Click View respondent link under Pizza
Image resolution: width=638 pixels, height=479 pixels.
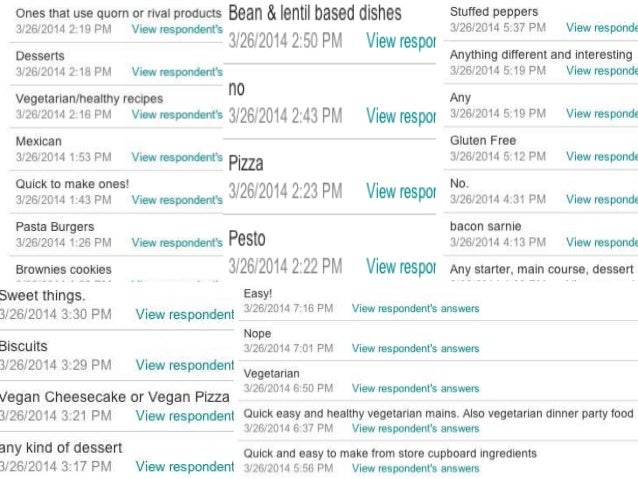401,191
